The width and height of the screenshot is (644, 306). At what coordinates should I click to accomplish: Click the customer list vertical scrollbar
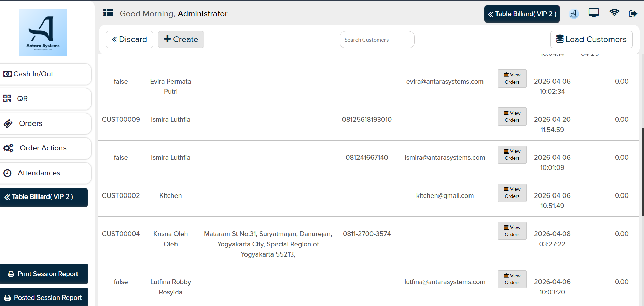pyautogui.click(x=643, y=172)
